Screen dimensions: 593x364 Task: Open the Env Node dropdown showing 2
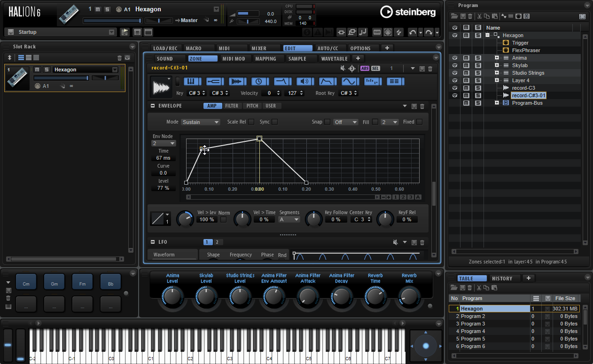click(x=164, y=143)
